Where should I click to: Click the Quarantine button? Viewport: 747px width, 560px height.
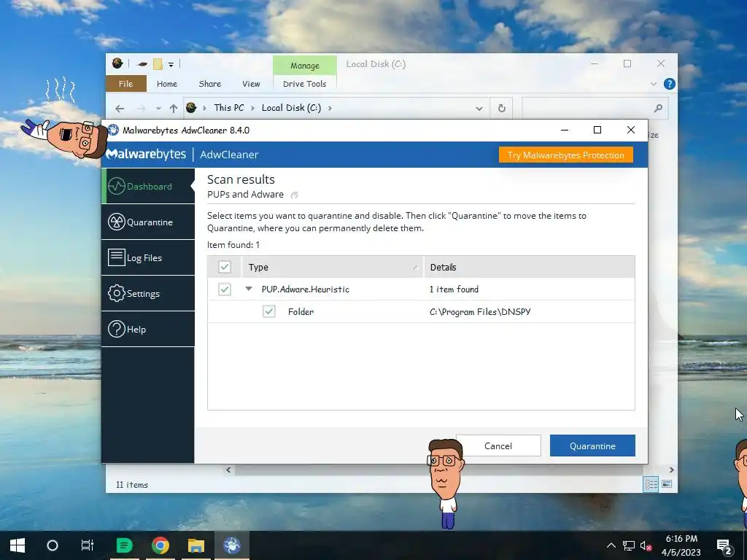pos(592,446)
